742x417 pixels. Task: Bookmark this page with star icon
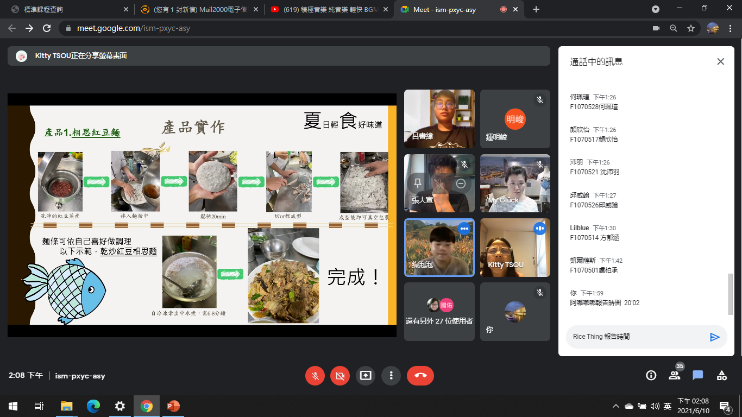pyautogui.click(x=691, y=28)
